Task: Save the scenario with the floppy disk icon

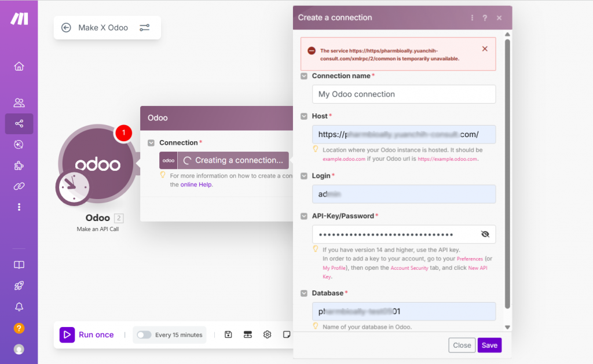Action: point(228,334)
